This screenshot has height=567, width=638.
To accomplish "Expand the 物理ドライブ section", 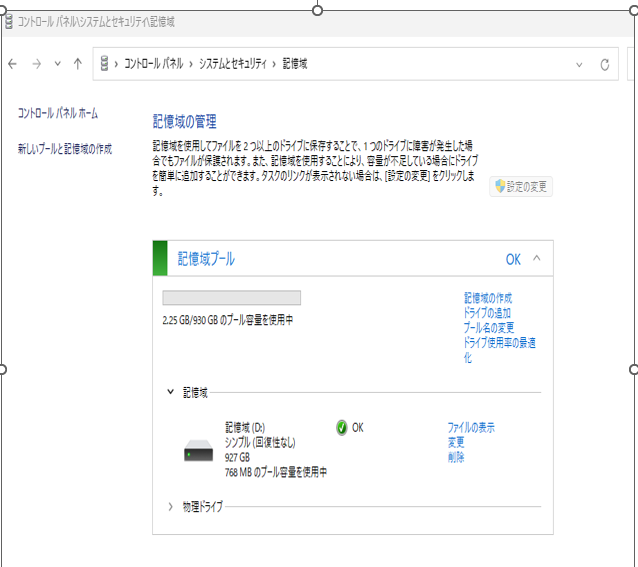I will (x=171, y=506).
